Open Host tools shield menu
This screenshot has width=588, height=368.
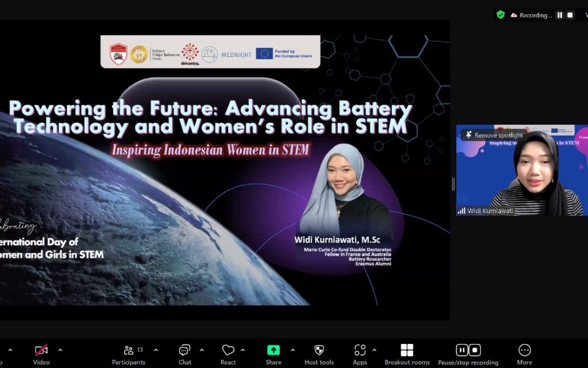tap(319, 354)
